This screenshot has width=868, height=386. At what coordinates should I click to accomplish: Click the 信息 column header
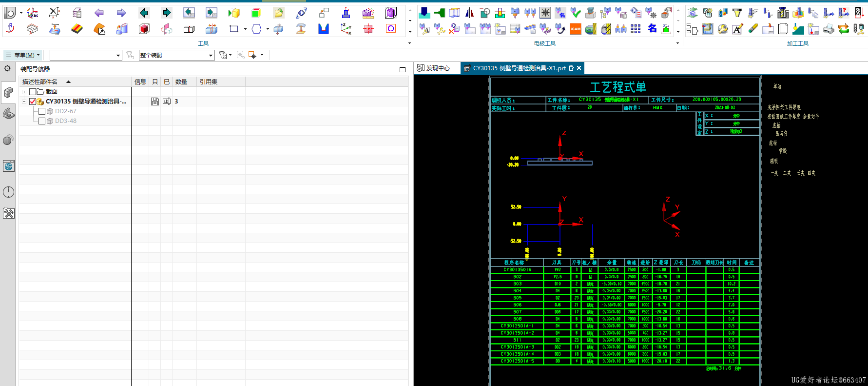[140, 82]
